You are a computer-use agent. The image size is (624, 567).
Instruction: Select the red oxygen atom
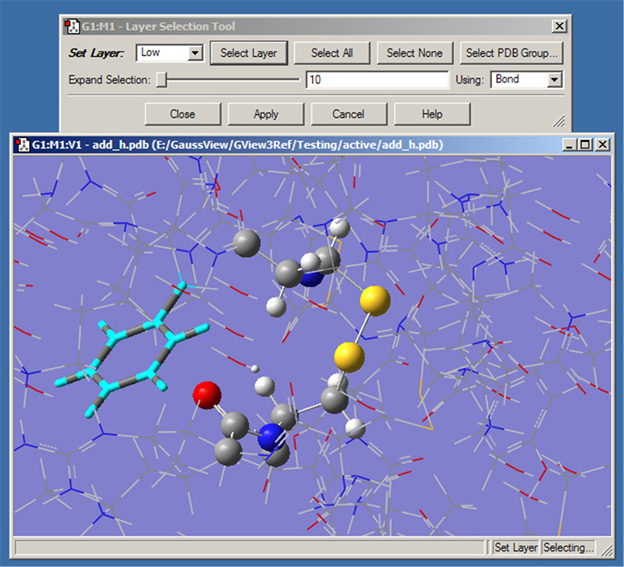206,394
